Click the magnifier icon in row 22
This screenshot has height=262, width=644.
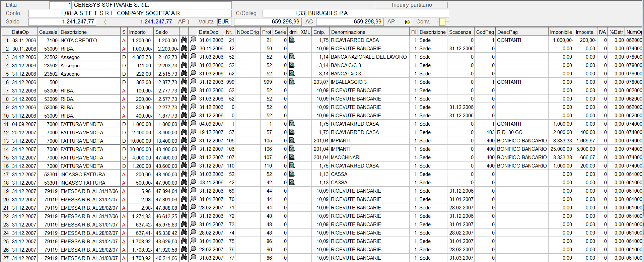(x=193, y=216)
